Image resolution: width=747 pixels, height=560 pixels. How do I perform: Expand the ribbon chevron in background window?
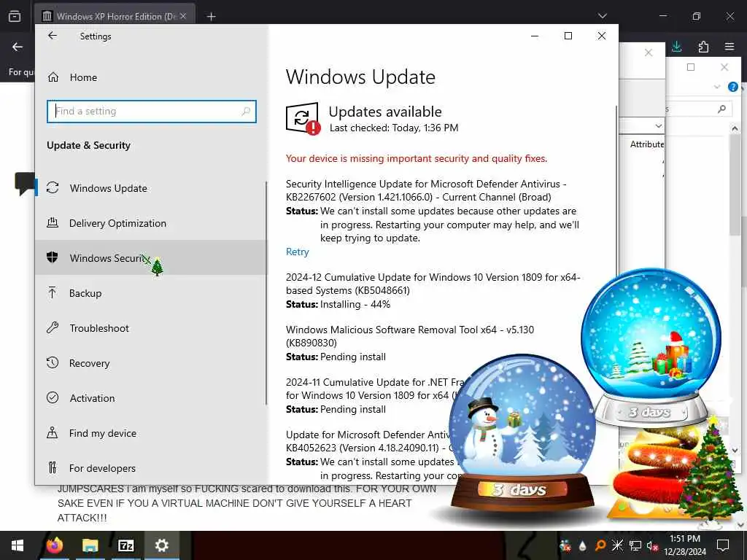point(717,87)
